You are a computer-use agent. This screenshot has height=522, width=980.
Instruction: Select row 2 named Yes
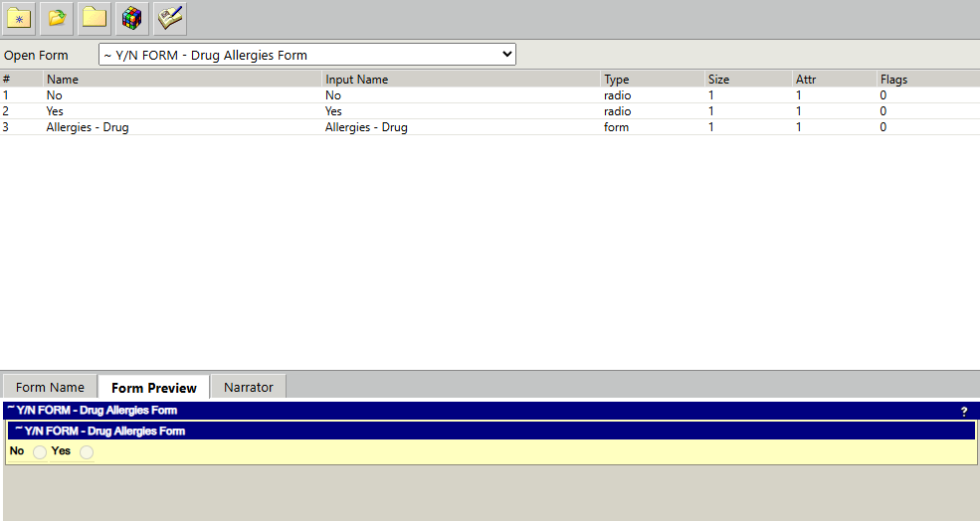490,111
